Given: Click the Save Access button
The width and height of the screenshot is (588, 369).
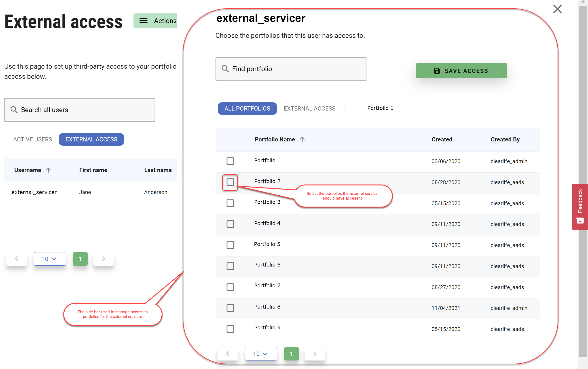Looking at the screenshot, I should (461, 71).
